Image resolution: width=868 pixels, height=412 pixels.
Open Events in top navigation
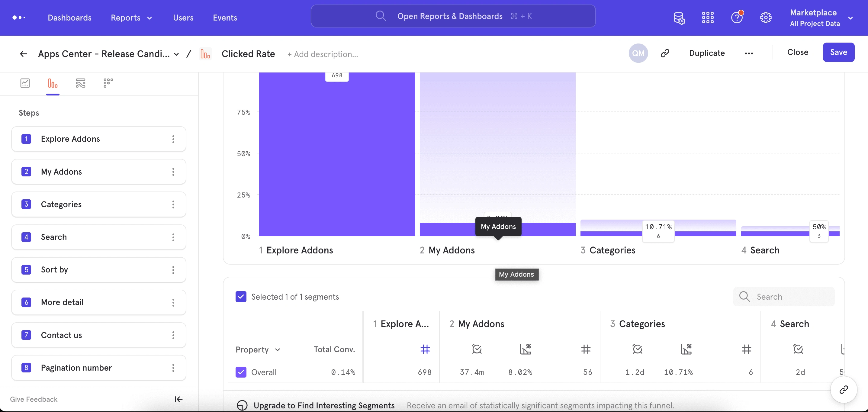tap(225, 18)
